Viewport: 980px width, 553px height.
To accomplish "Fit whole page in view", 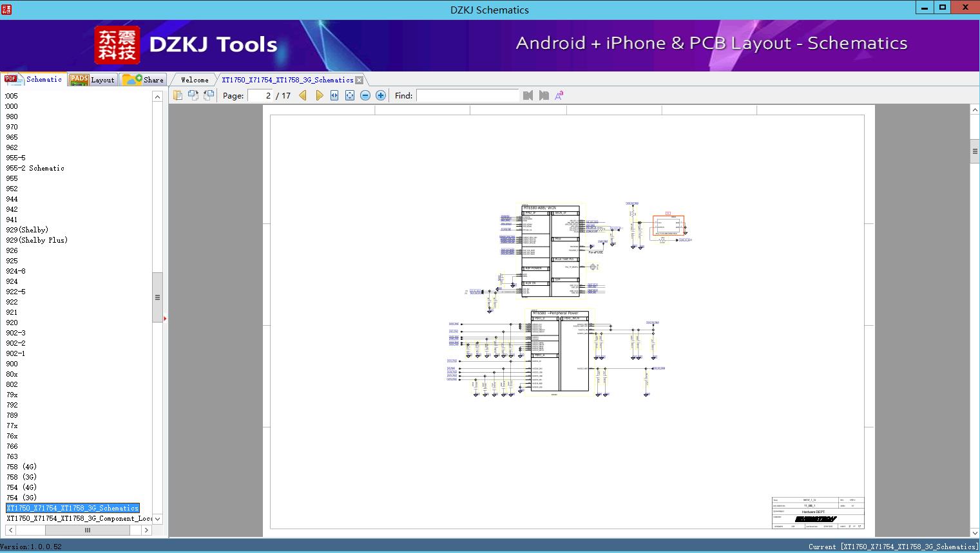I will coord(350,95).
